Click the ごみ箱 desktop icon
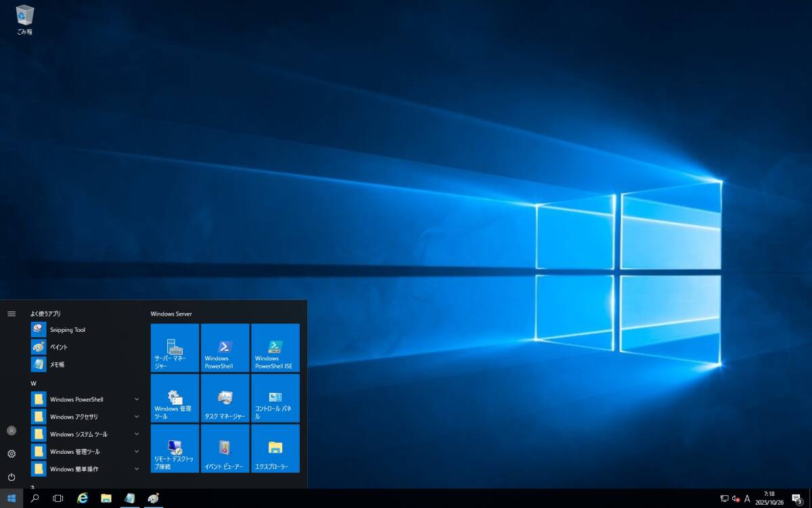The image size is (812, 508). tap(25, 20)
